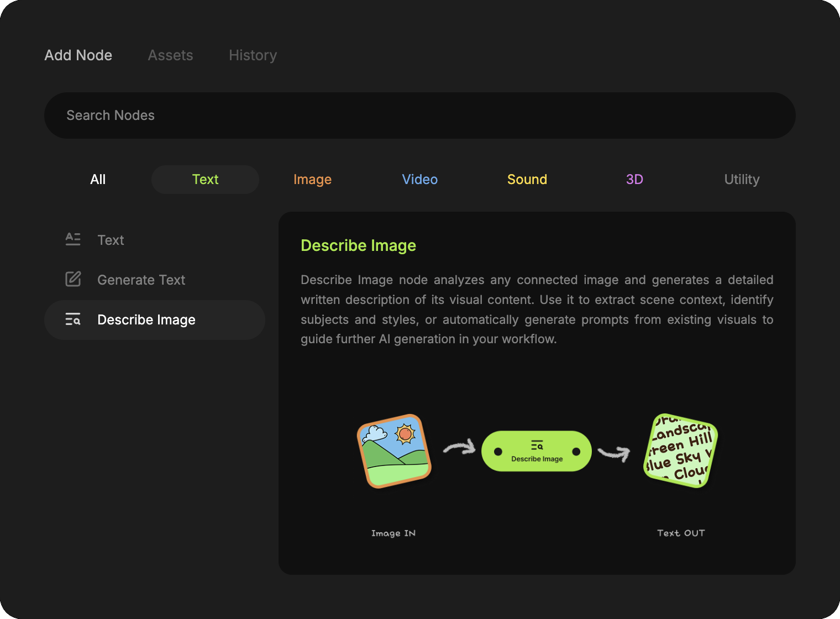Click the Search Nodes input field
The image size is (840, 619).
pos(419,116)
